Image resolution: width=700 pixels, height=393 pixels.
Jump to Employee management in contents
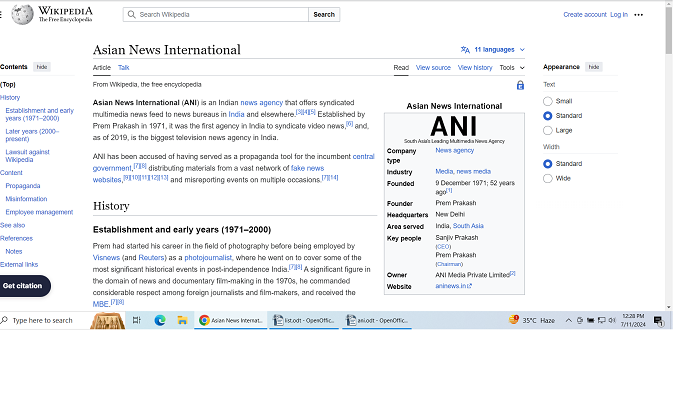tap(39, 212)
